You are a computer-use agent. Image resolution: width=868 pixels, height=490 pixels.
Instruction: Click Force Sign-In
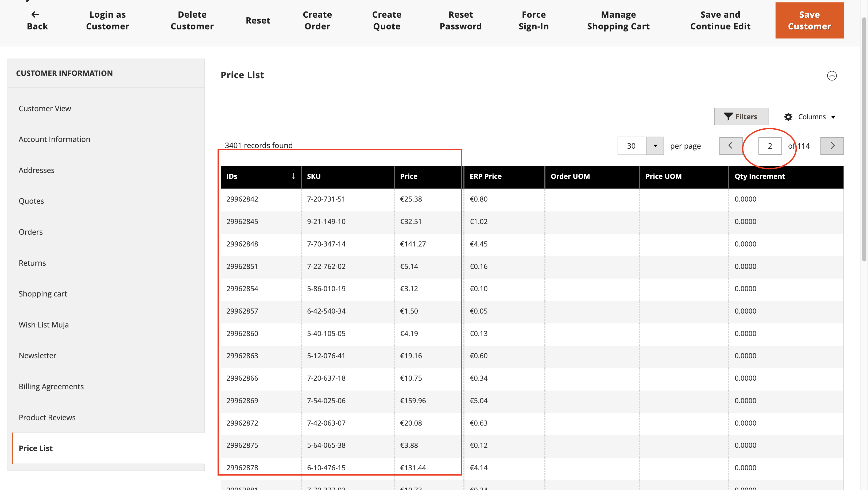pyautogui.click(x=533, y=20)
